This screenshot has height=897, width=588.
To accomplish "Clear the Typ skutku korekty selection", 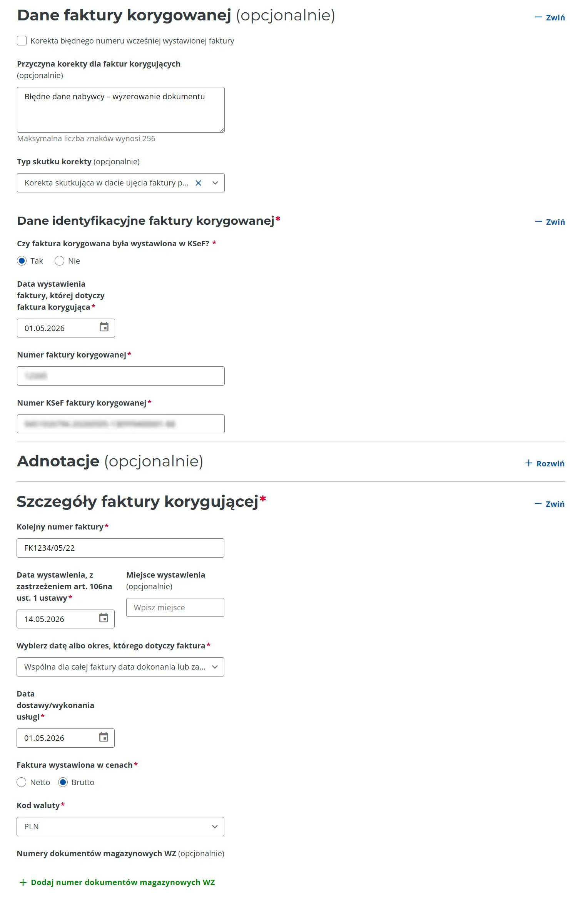I will (x=199, y=183).
